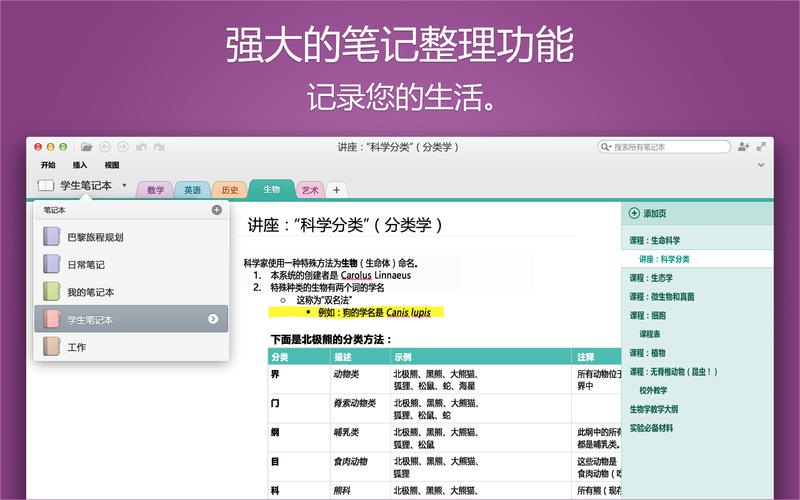
Task: Add a new section with plus tab
Action: click(x=336, y=190)
